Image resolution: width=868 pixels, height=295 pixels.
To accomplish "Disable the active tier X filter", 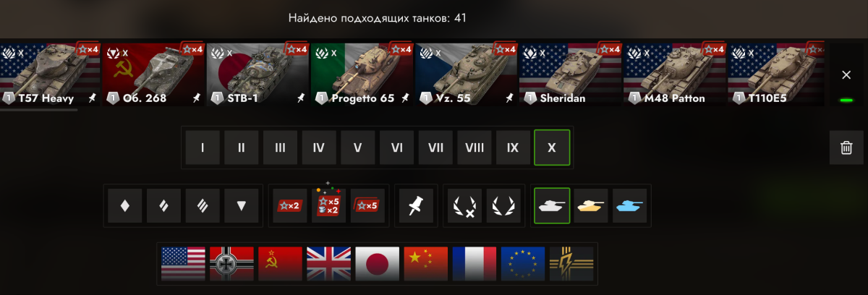I will pos(552,147).
